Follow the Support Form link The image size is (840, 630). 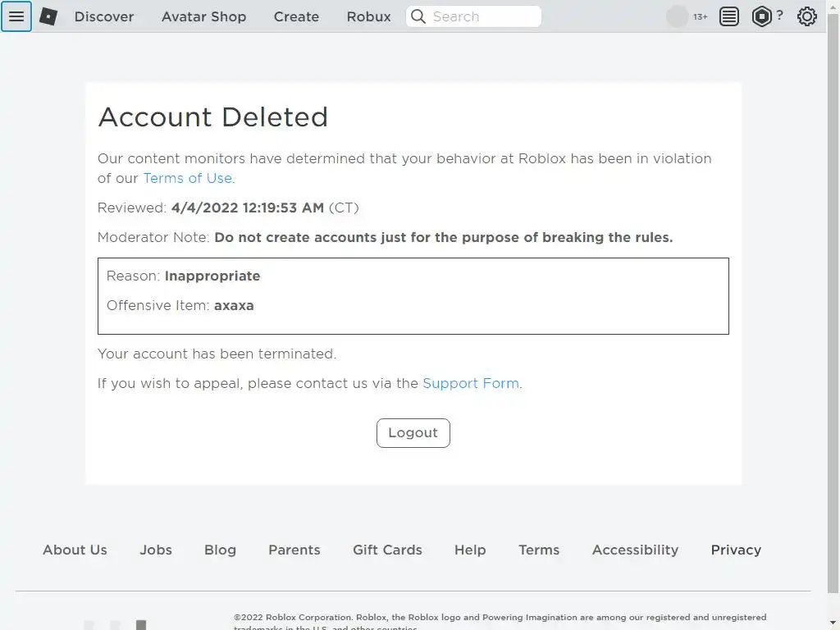471,383
